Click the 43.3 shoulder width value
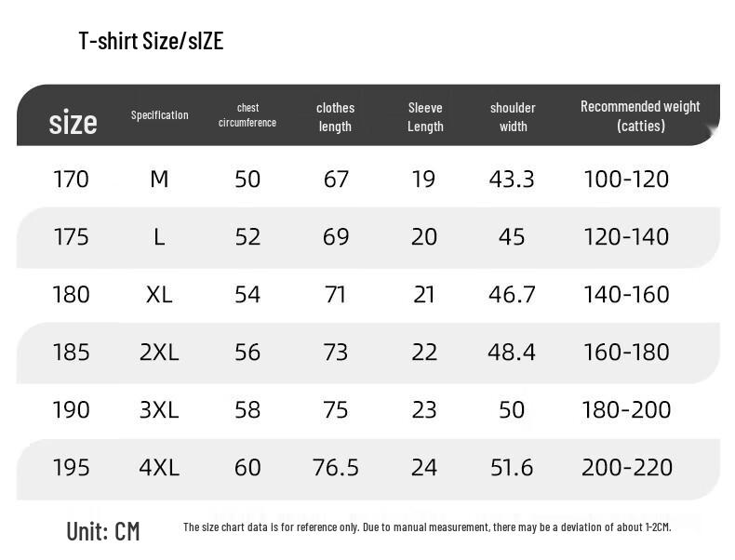Viewport: 735px width, 560px height. pyautogui.click(x=512, y=179)
